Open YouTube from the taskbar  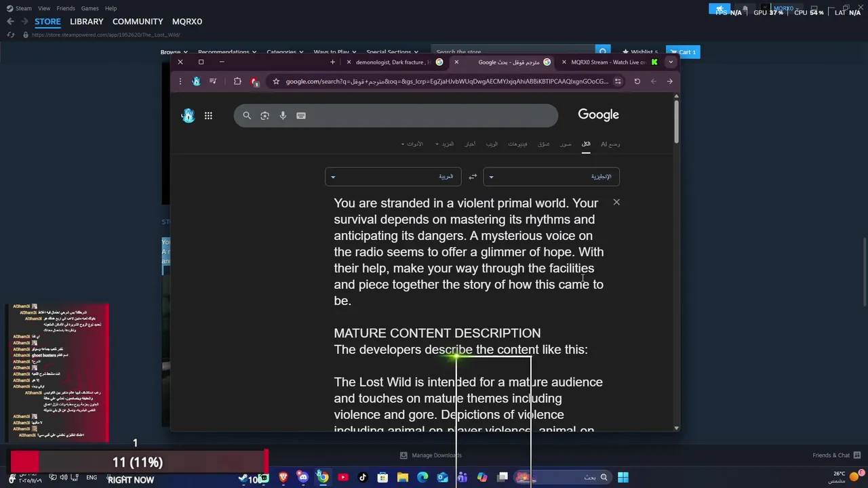click(343, 477)
